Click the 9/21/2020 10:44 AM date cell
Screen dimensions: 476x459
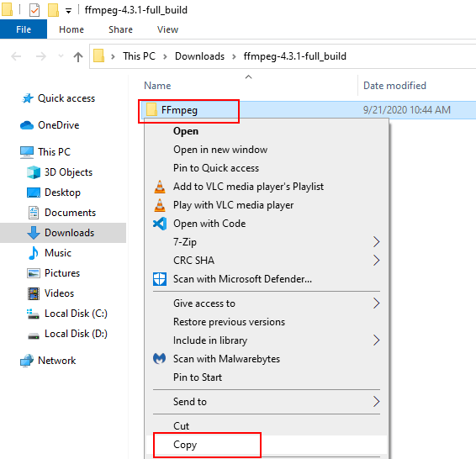coord(407,110)
